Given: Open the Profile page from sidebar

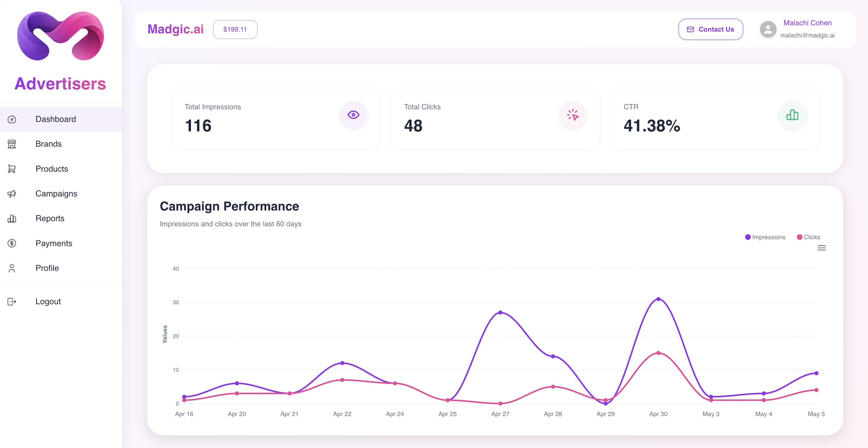Looking at the screenshot, I should (47, 268).
